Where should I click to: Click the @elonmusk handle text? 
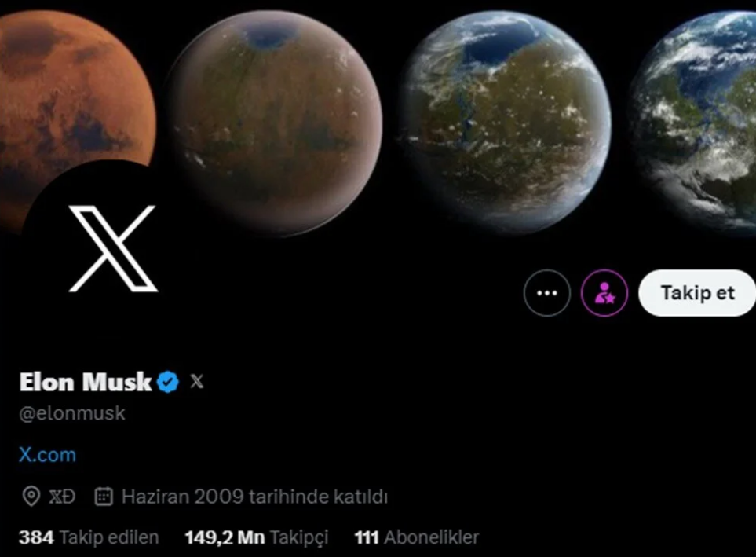72,413
